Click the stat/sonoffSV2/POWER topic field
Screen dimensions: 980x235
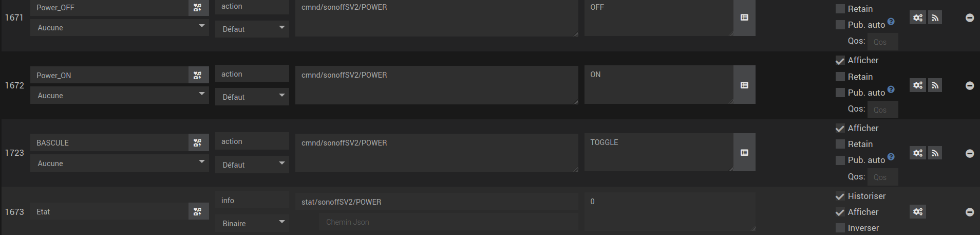(x=437, y=202)
